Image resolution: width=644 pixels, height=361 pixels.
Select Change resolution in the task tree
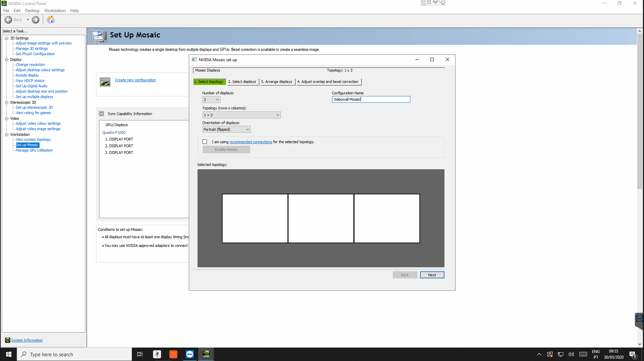[x=30, y=64]
